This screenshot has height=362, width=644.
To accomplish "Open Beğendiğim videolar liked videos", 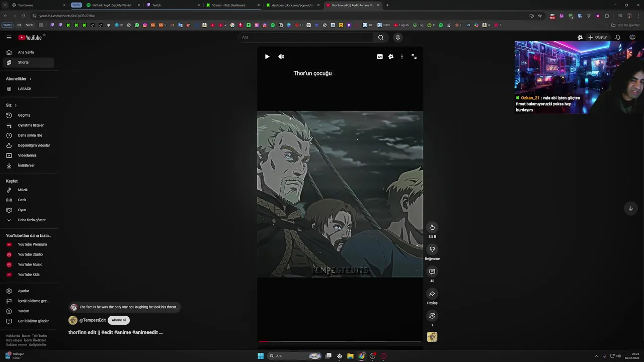I will [x=29, y=145].
